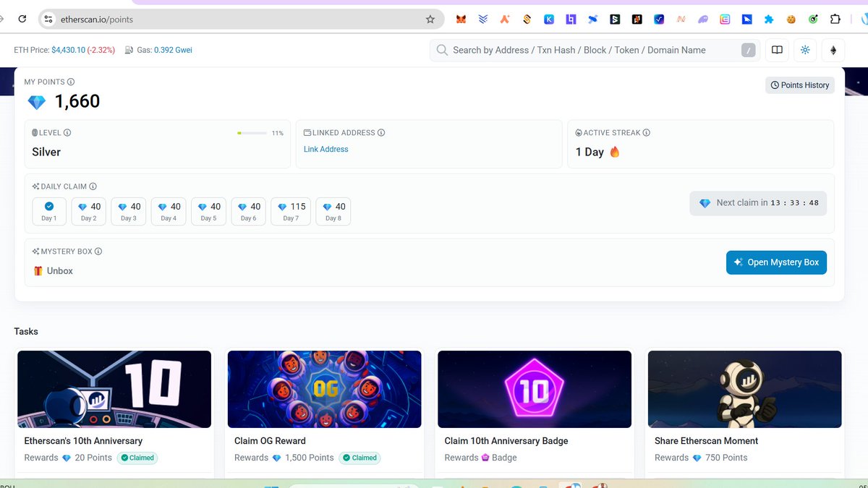Click the Silver level name

(46, 152)
